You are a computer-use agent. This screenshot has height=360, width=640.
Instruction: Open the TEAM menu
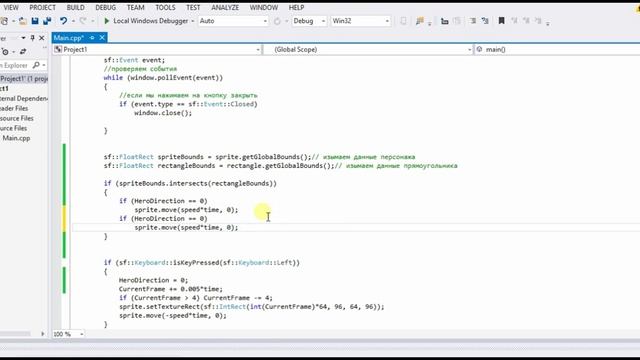136,7
